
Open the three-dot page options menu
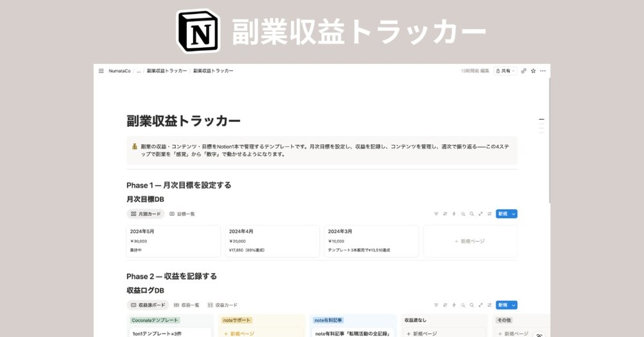tap(543, 71)
